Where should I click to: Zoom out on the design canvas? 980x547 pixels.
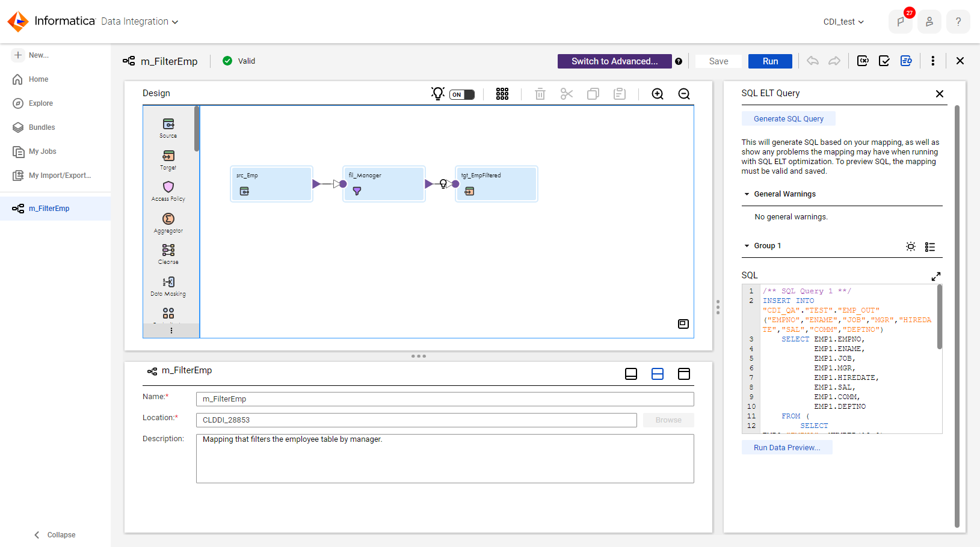pyautogui.click(x=684, y=94)
